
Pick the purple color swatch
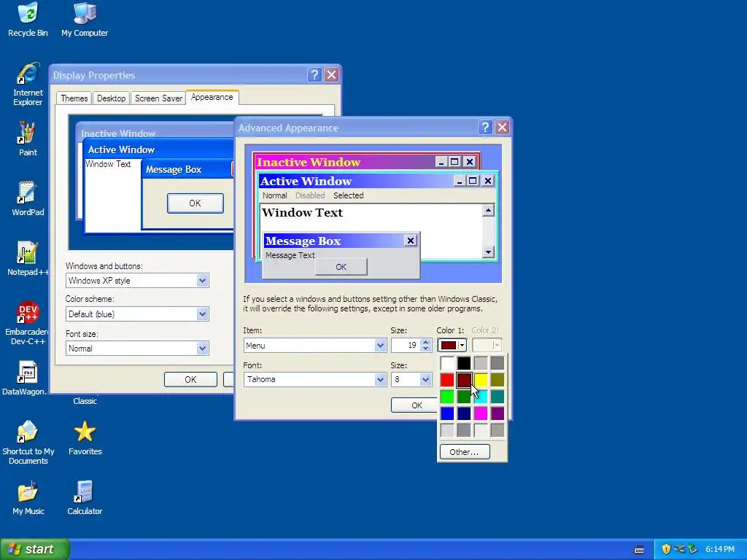coord(498,413)
